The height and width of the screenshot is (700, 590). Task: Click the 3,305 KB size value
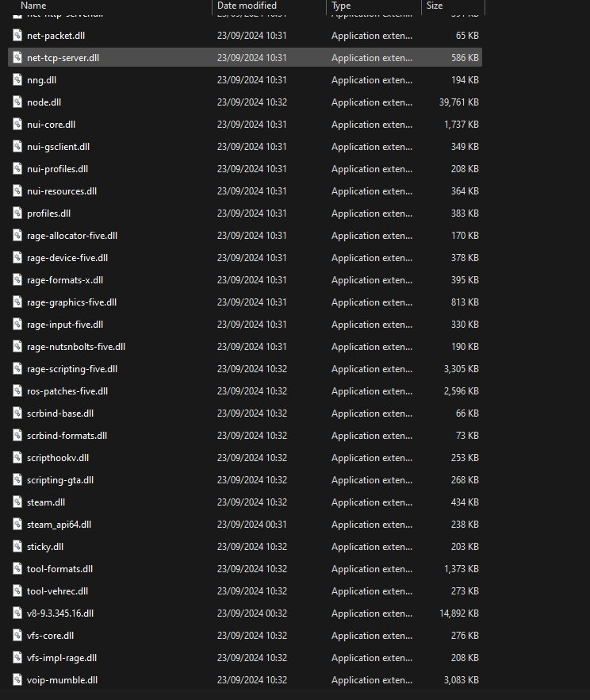[461, 369]
